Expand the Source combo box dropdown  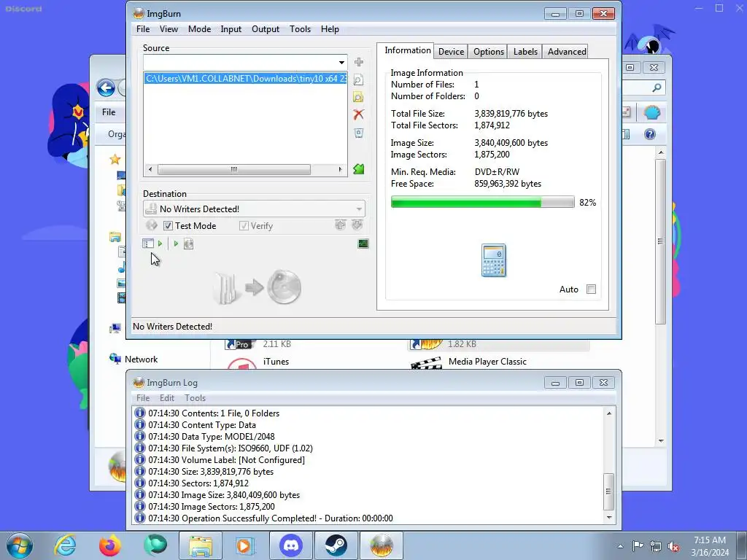coord(341,63)
